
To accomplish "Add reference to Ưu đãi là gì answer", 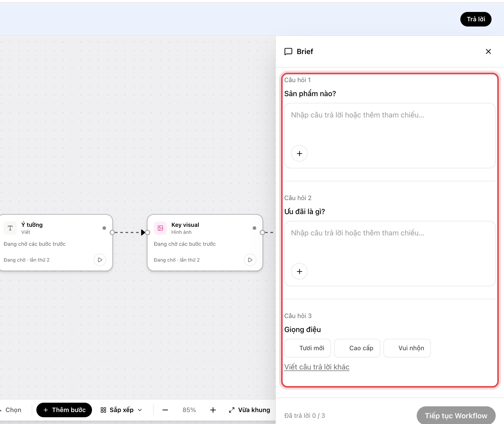I will [299, 271].
